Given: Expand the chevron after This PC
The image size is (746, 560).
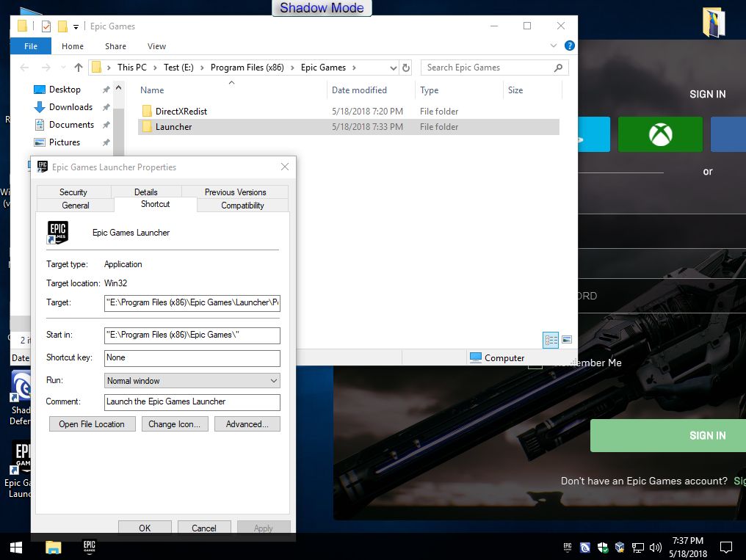Looking at the screenshot, I should [155, 68].
